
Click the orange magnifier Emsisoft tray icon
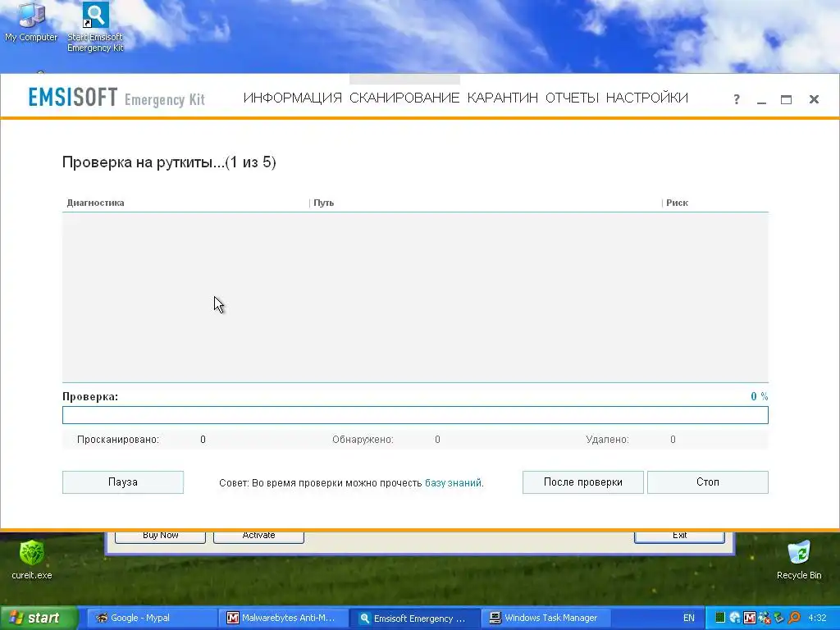click(794, 618)
